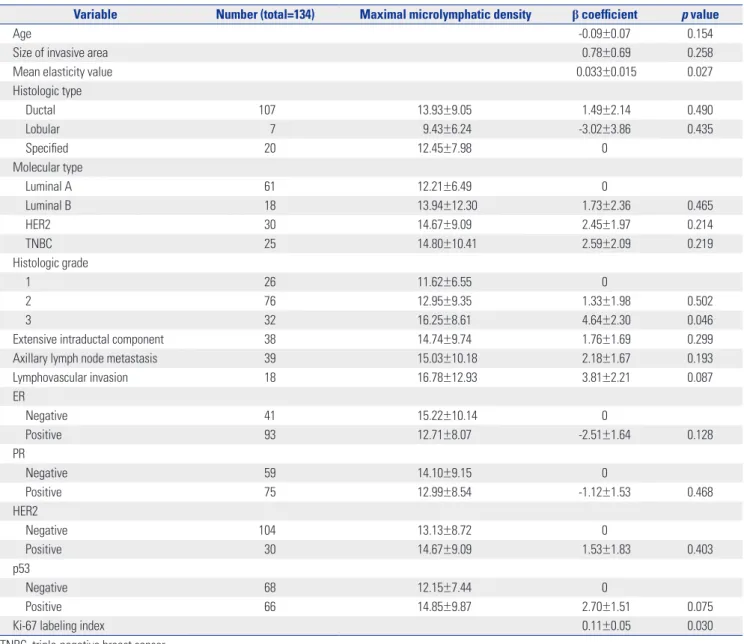Screen dimensions: 744x644
Task: Click the 0.033±0.015 coefficient value
Action: (606, 72)
